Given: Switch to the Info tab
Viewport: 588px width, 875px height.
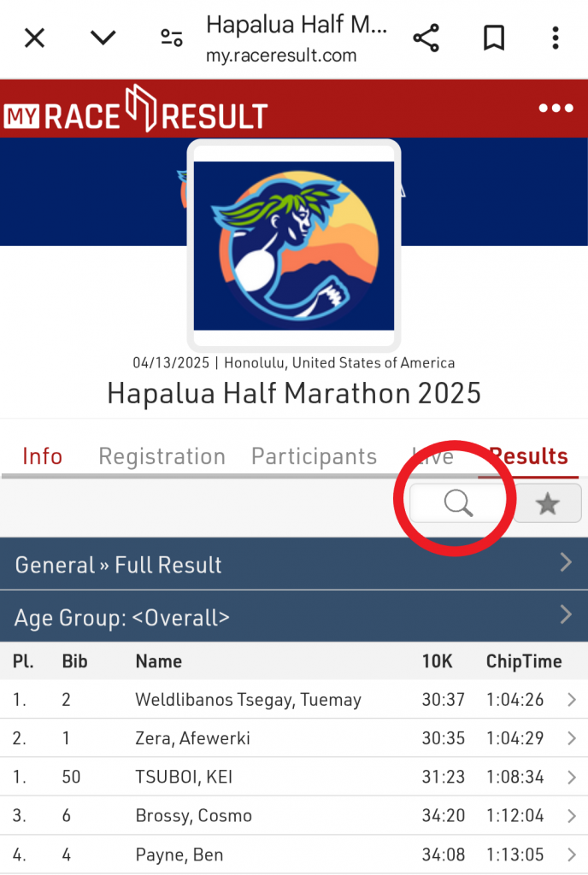Looking at the screenshot, I should 42,456.
